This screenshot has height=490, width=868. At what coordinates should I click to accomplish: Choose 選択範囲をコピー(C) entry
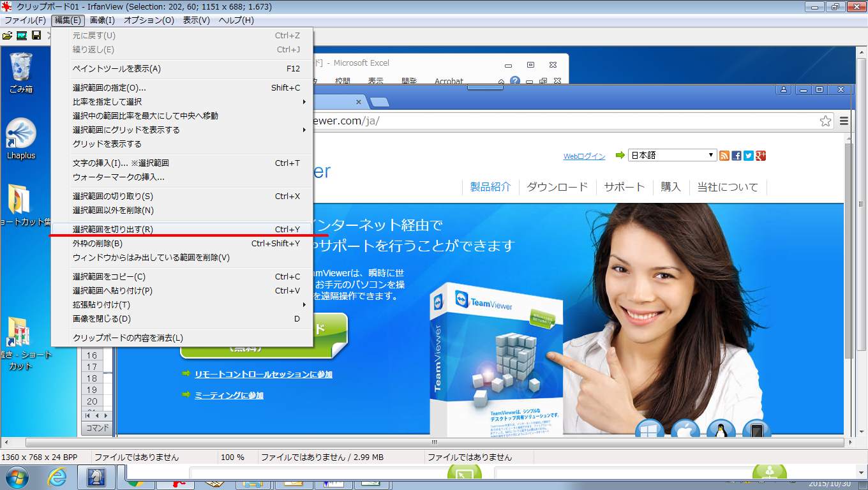(182, 276)
